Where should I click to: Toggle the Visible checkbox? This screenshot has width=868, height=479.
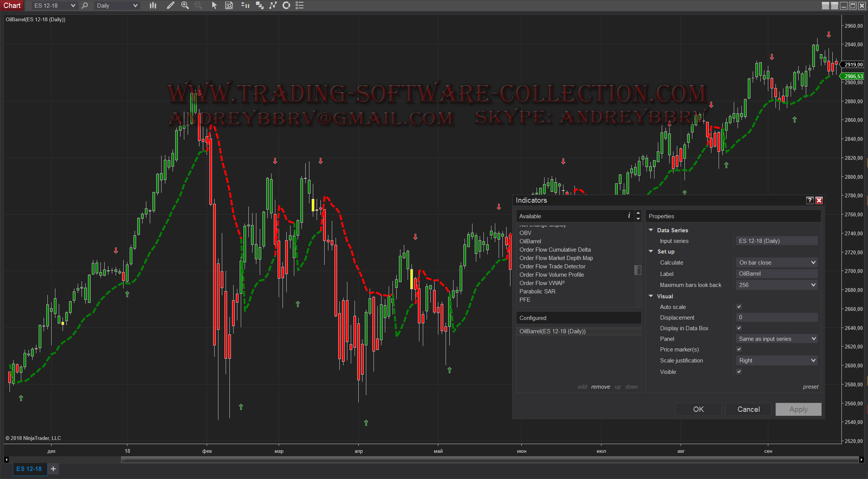pos(739,372)
